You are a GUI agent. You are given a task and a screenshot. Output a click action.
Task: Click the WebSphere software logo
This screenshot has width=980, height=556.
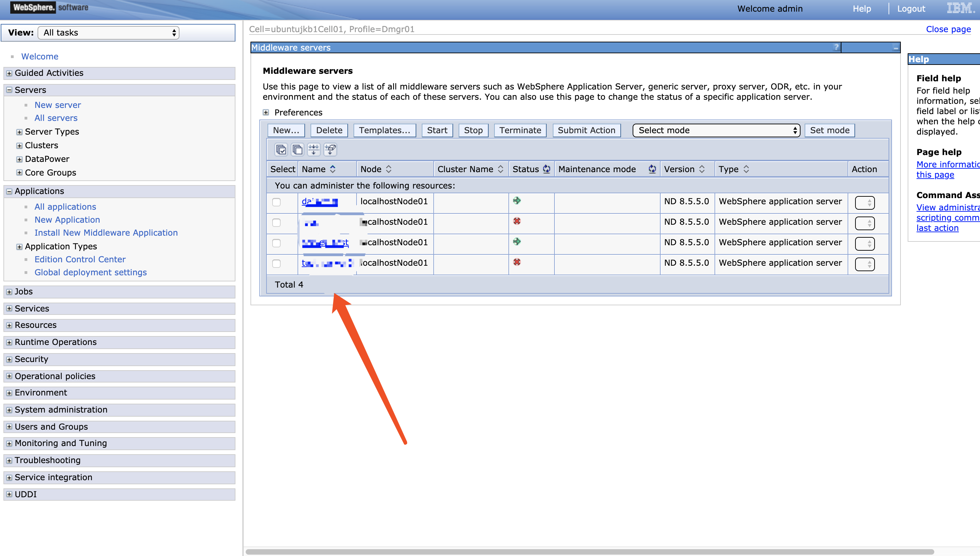(x=49, y=7)
